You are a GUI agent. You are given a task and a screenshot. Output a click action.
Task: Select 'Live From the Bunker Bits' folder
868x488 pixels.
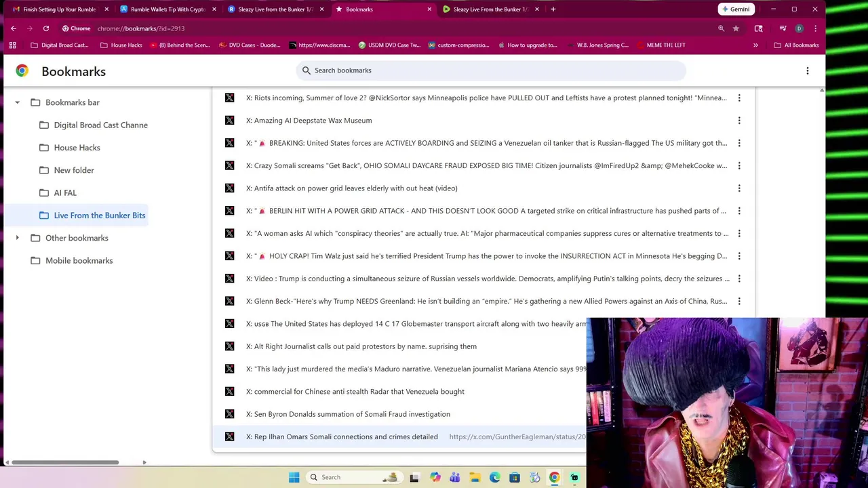point(92,216)
